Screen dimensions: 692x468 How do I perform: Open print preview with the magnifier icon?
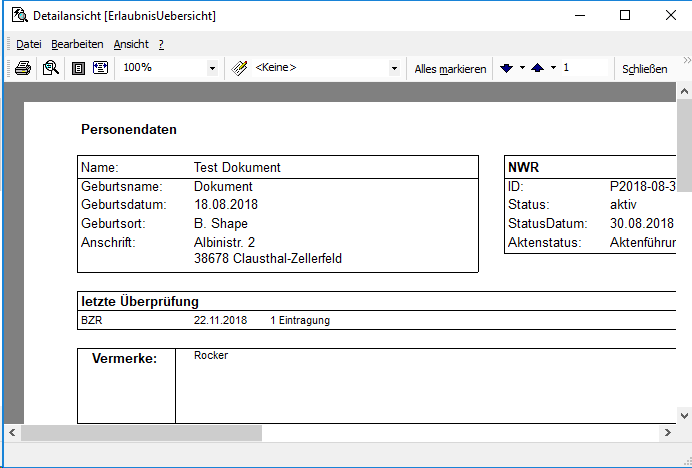point(50,68)
